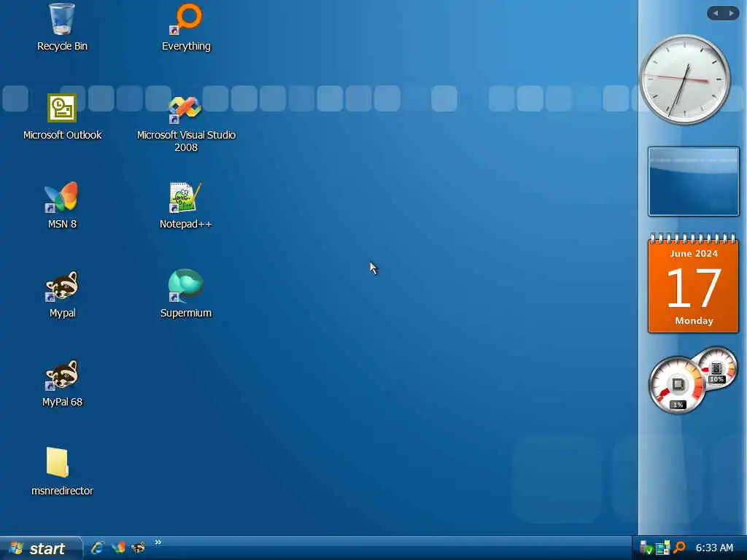Click the sidebar next-page right arrow

click(731, 13)
